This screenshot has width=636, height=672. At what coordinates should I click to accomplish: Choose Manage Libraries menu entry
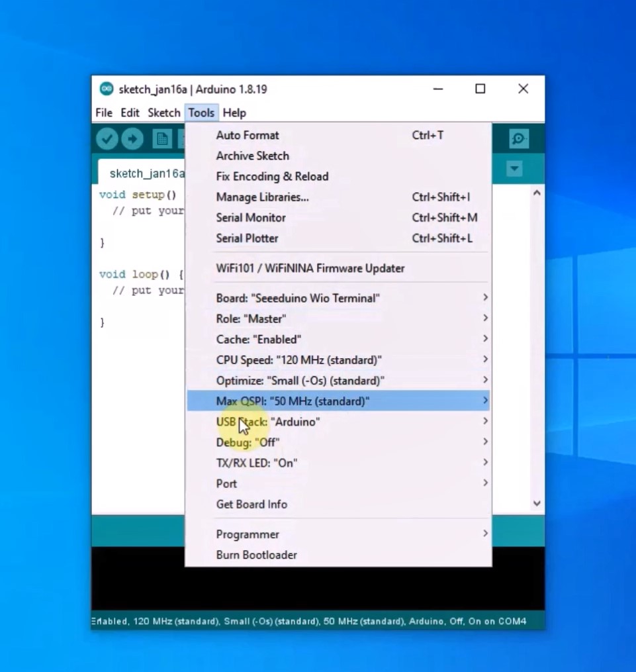pyautogui.click(x=262, y=197)
